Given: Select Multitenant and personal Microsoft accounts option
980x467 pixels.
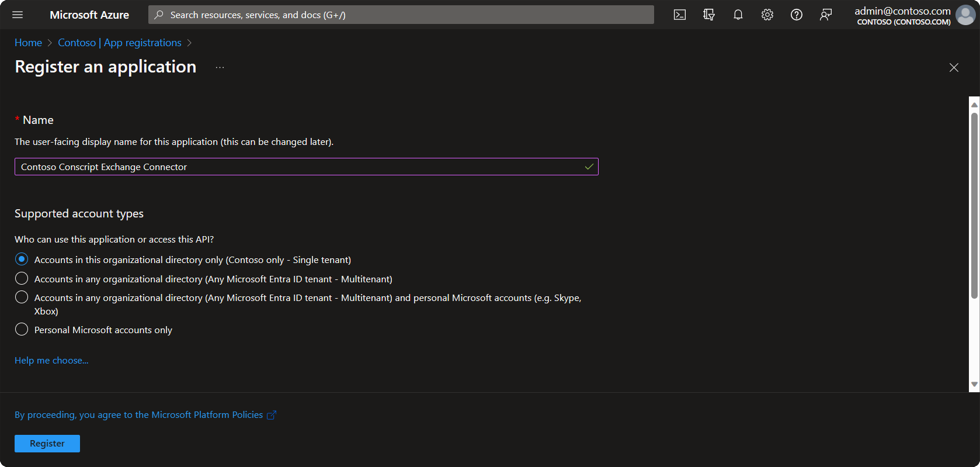Looking at the screenshot, I should 22,297.
